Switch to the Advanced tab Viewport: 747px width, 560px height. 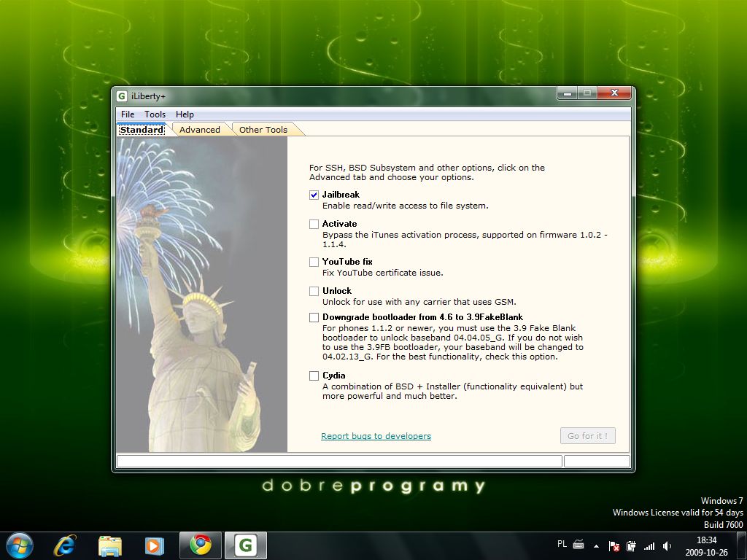coord(200,130)
